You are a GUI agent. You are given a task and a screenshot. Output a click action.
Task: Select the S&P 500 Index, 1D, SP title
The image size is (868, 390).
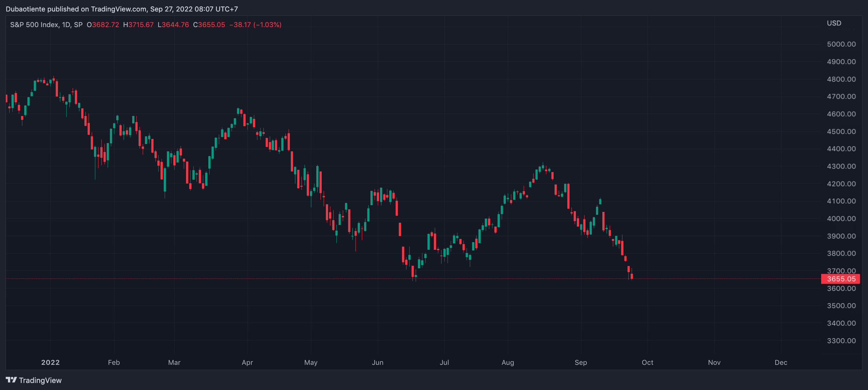coord(46,25)
